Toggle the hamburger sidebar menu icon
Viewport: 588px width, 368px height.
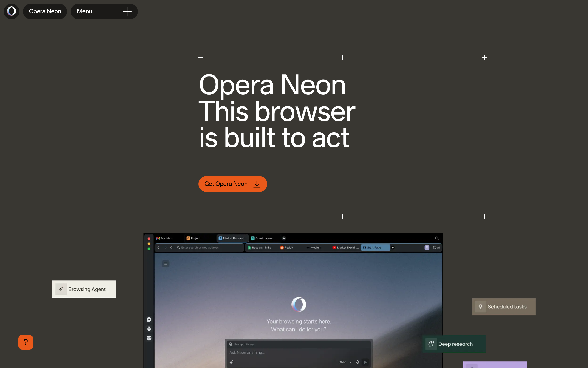pos(166,264)
